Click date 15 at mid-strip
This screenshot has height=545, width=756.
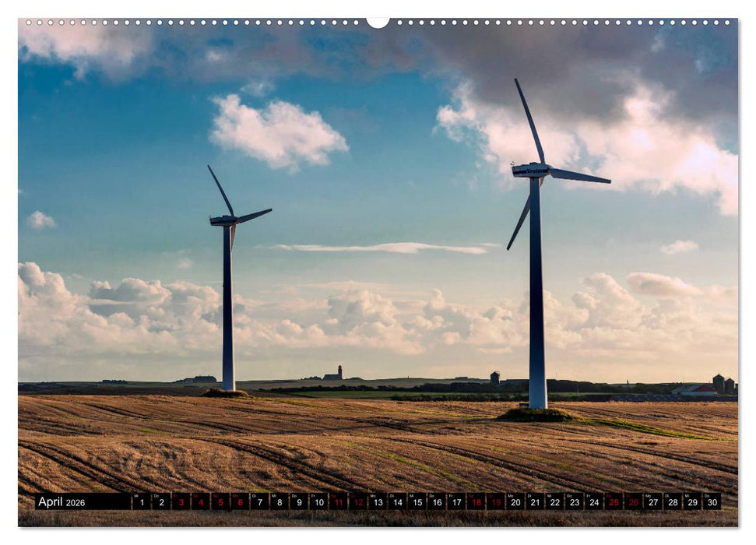[416, 503]
